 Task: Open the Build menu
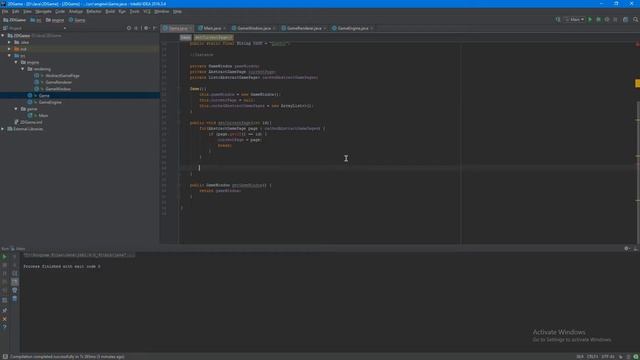110,11
